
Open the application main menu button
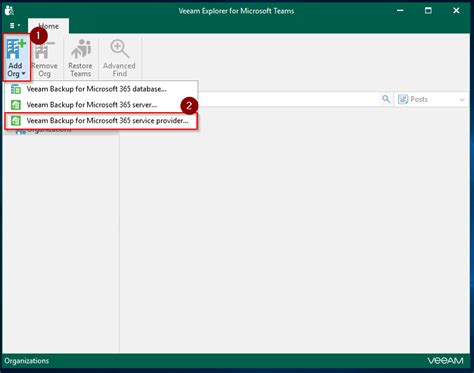pyautogui.click(x=14, y=25)
